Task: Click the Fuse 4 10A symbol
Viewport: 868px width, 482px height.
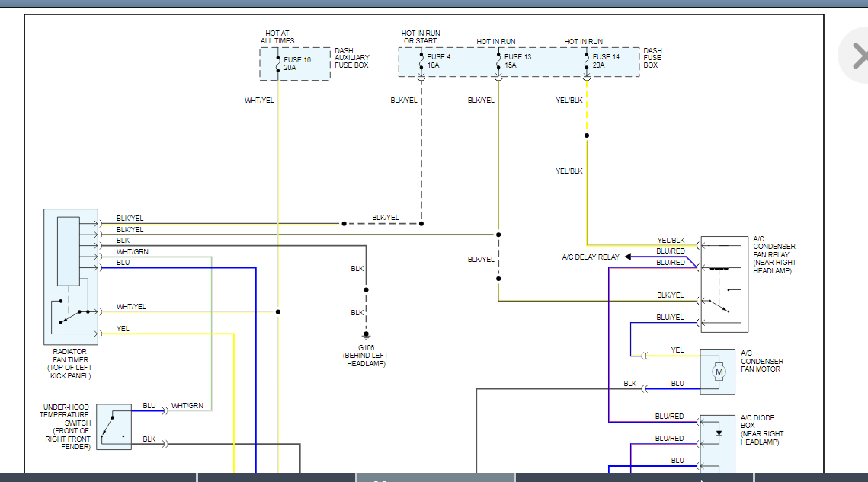Action: [x=421, y=62]
